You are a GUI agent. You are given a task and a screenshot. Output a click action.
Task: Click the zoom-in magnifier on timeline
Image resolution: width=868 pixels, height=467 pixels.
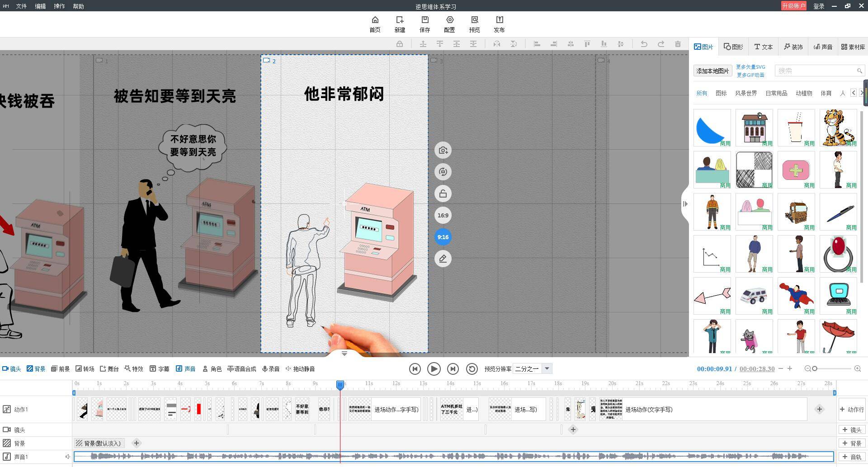(x=857, y=369)
